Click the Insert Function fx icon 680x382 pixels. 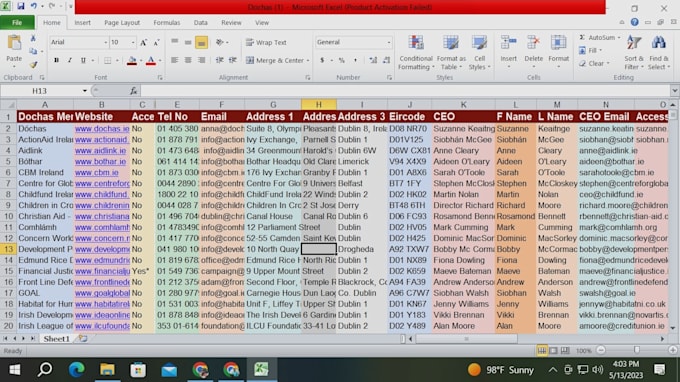tap(134, 91)
